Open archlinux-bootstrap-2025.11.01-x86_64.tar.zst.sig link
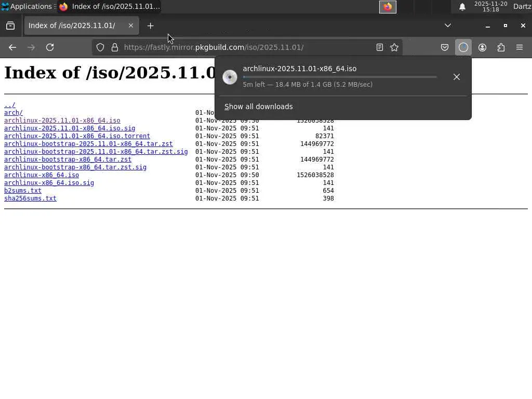The width and height of the screenshot is (532, 399). click(96, 152)
